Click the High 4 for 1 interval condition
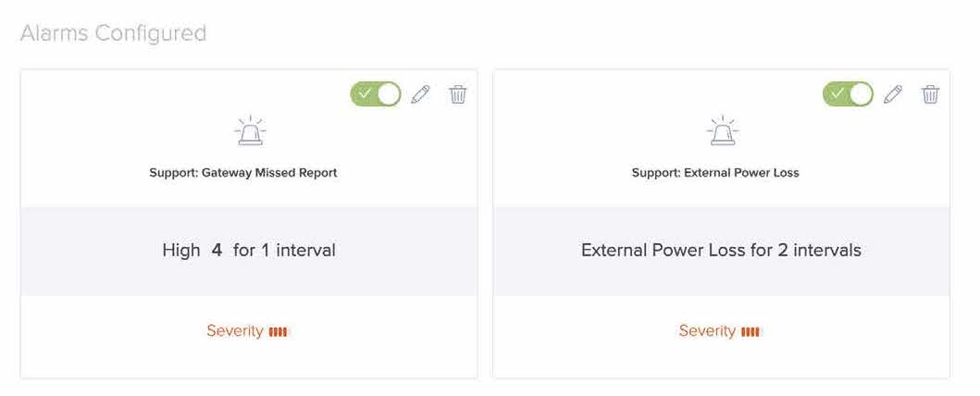Screen dimensions: 980x396 249,251
